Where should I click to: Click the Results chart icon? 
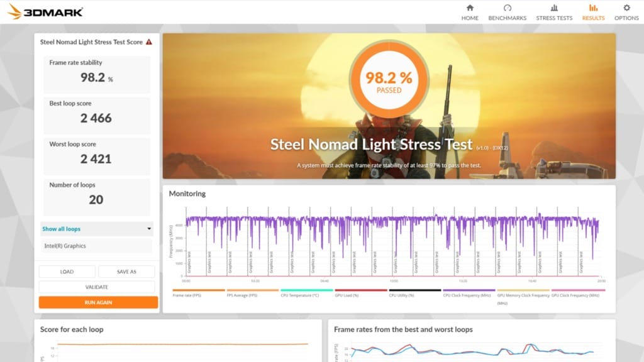click(x=593, y=8)
